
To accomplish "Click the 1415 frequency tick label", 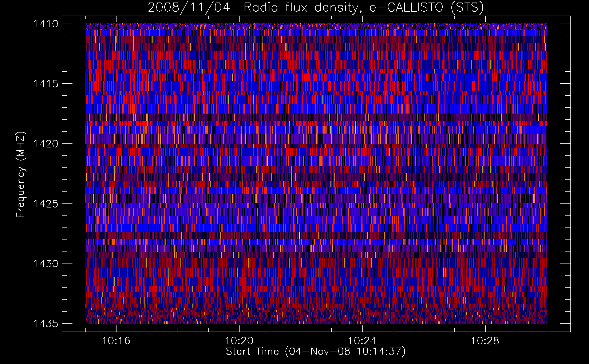I will click(46, 84).
